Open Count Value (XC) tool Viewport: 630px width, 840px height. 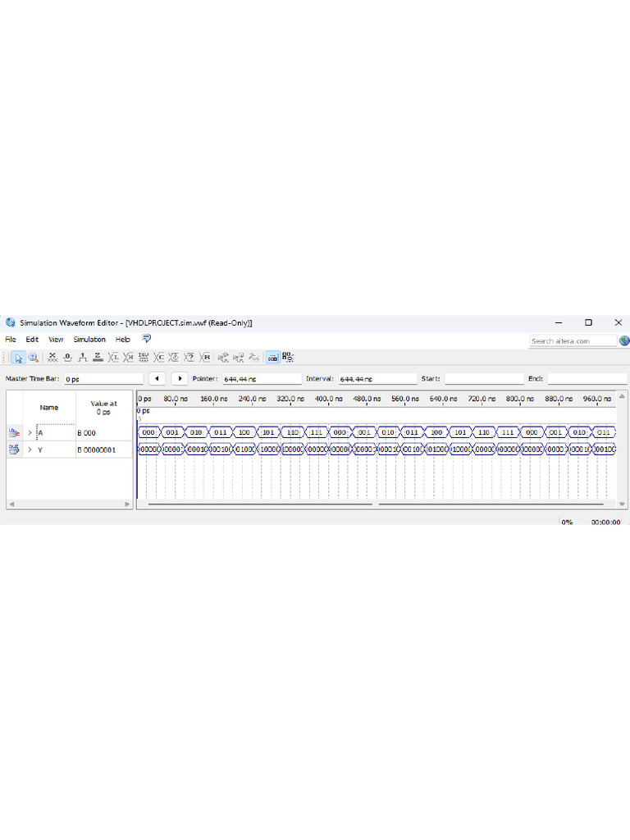(158, 358)
